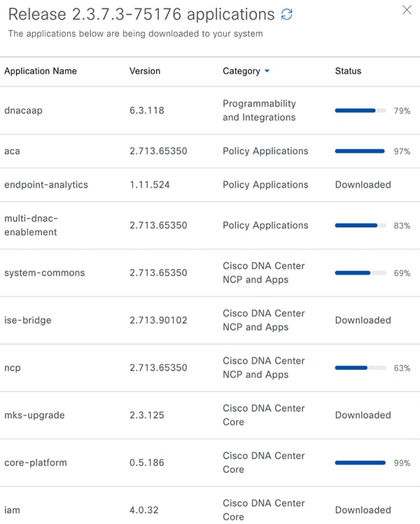This screenshot has height=524, width=420.
Task: Click the mks-upgrade application name
Action: [x=34, y=415]
